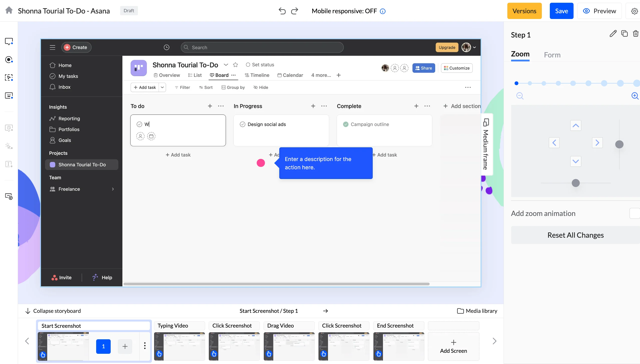Duplicate Step 1 with the copy icon
640x364 pixels.
point(624,33)
